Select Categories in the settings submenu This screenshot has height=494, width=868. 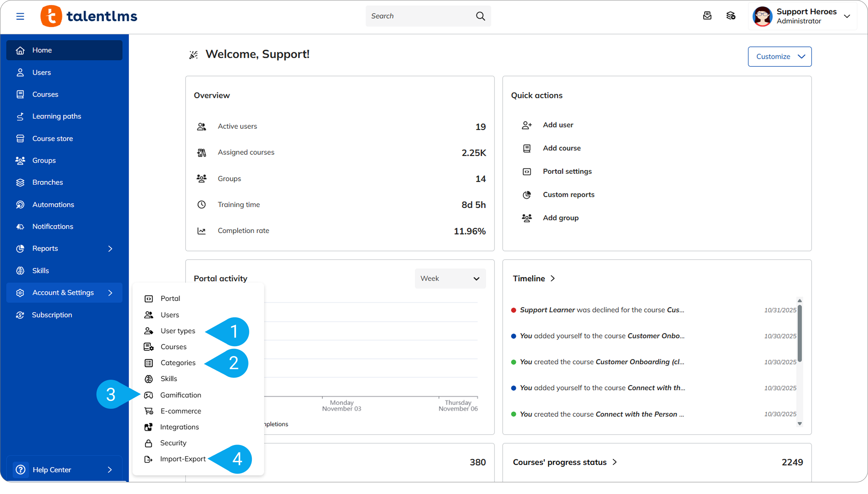point(178,363)
